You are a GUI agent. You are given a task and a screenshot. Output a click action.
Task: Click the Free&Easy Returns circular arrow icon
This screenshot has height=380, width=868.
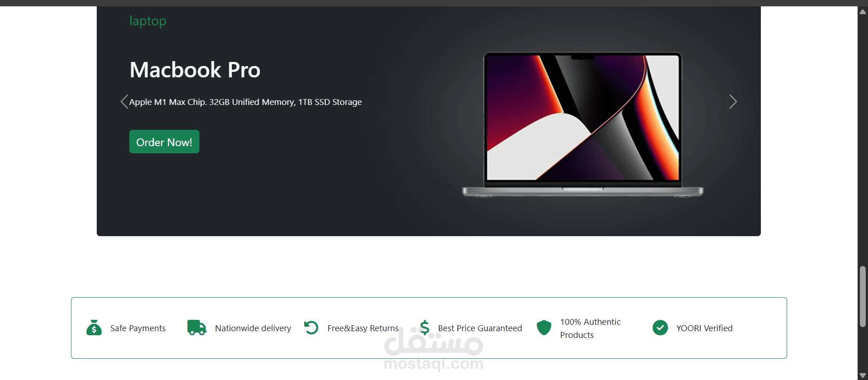[311, 328]
